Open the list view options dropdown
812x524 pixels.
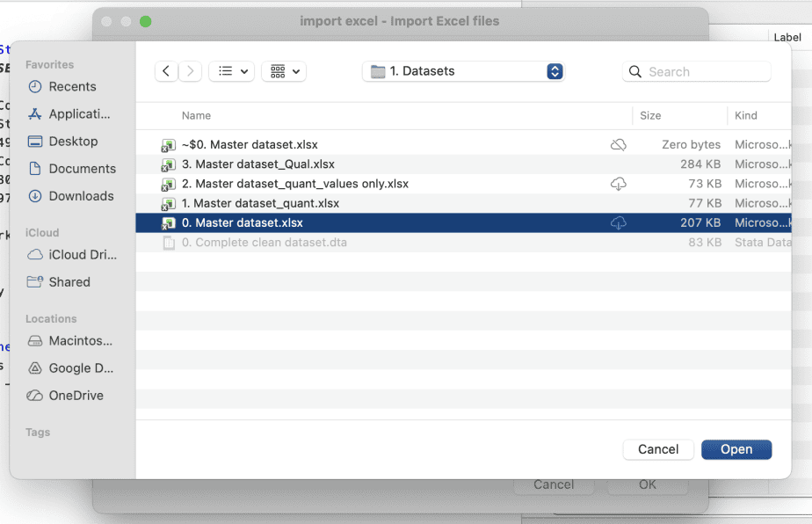click(x=232, y=72)
